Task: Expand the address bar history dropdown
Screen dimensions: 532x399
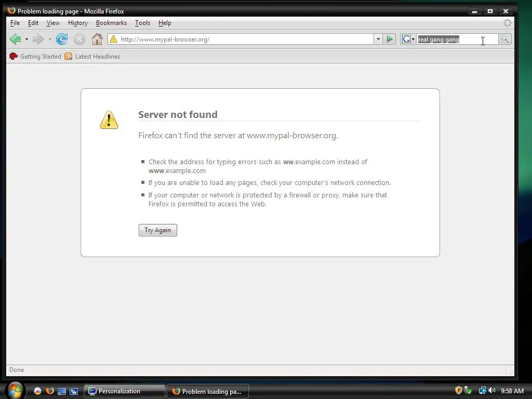Action: (x=378, y=39)
